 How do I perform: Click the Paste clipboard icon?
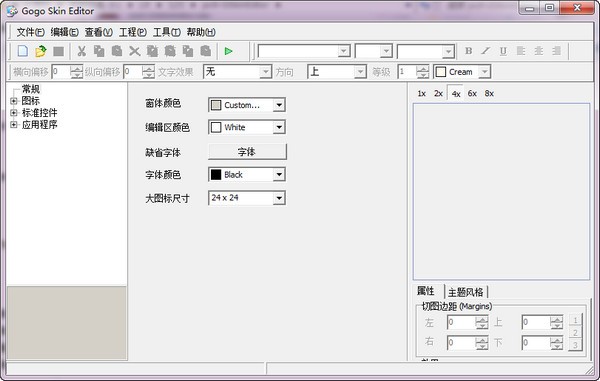click(x=117, y=51)
